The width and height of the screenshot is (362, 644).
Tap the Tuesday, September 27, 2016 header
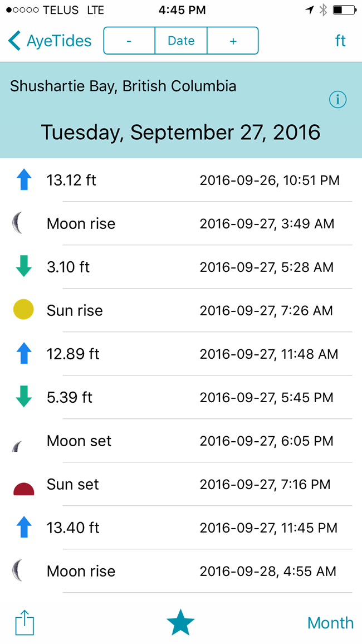point(180,132)
